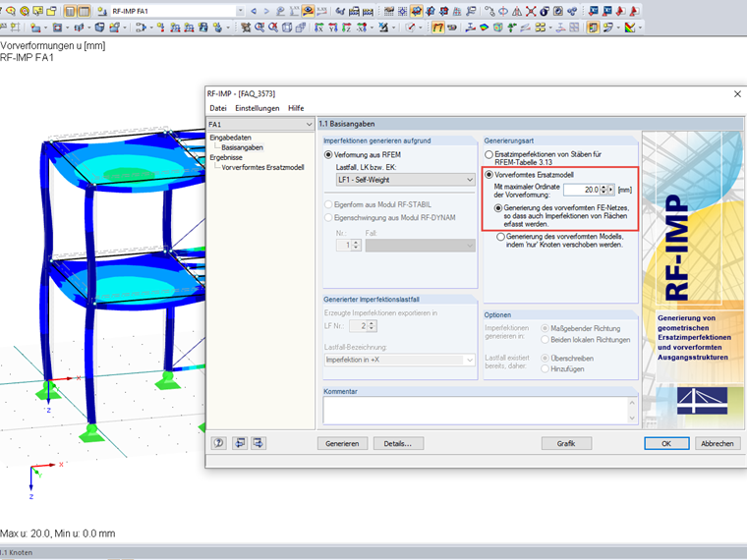The image size is (747, 560).
Task: Click the green support icon in toolbar
Action: tap(512, 28)
